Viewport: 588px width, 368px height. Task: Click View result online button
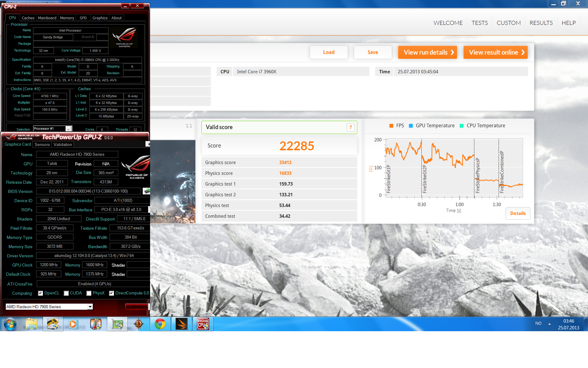496,52
